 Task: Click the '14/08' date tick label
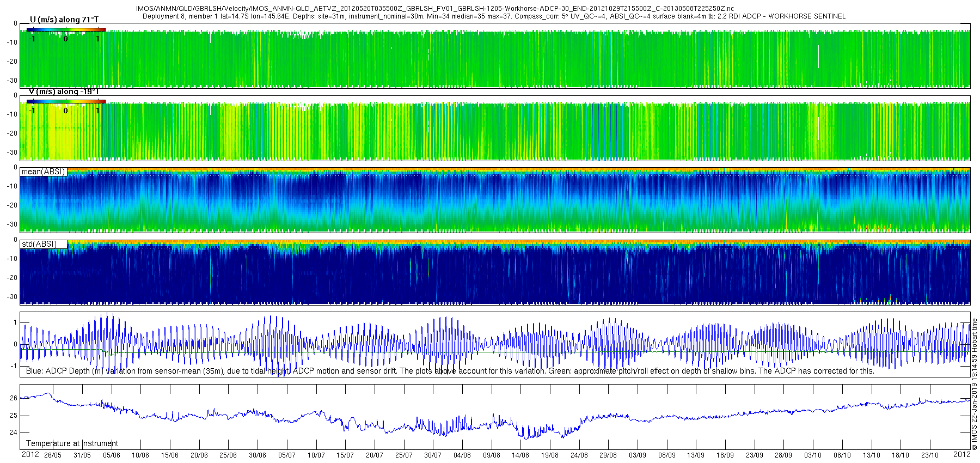520,455
